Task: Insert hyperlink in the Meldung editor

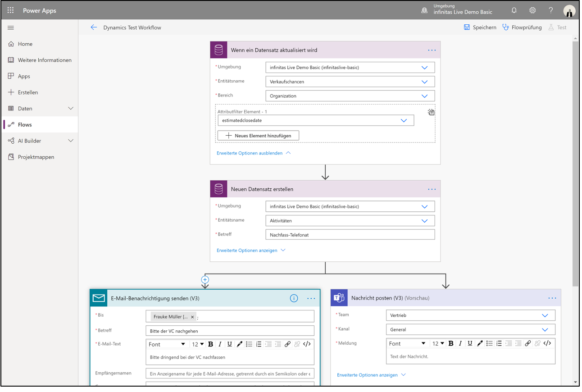Action: click(x=528, y=343)
